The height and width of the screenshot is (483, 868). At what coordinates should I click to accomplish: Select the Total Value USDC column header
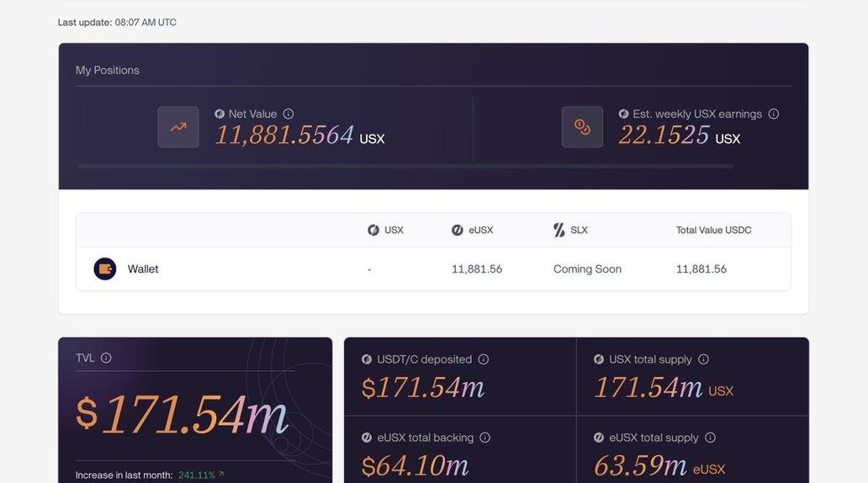pyautogui.click(x=713, y=230)
